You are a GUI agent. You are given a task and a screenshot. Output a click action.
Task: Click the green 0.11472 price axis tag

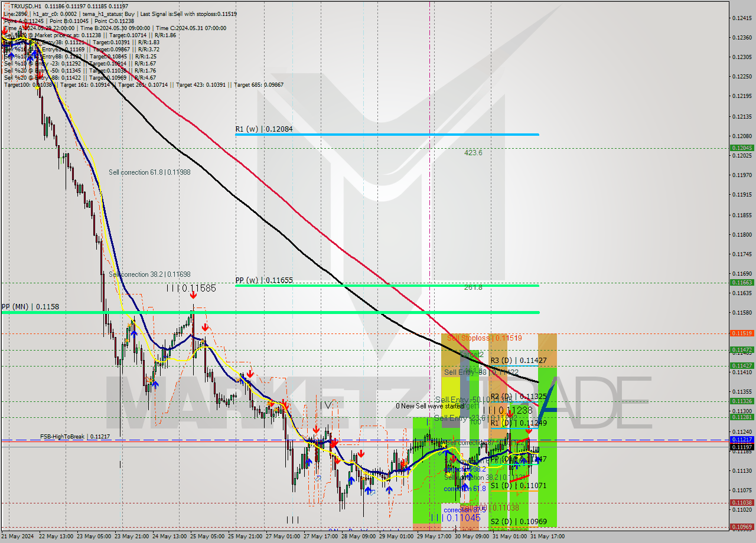click(x=742, y=350)
